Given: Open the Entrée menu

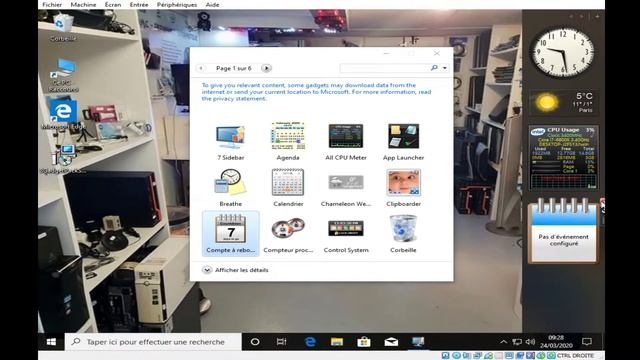Looking at the screenshot, I should (139, 4).
